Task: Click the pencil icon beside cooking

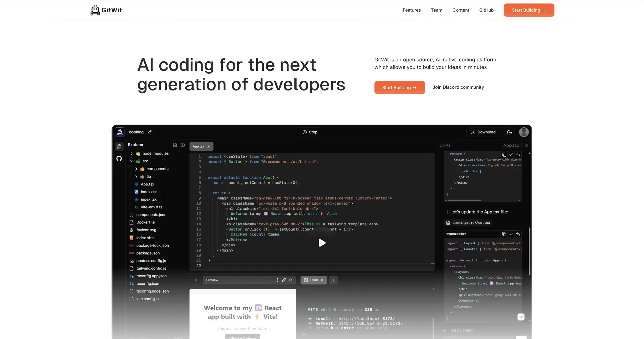Action: pyautogui.click(x=150, y=132)
